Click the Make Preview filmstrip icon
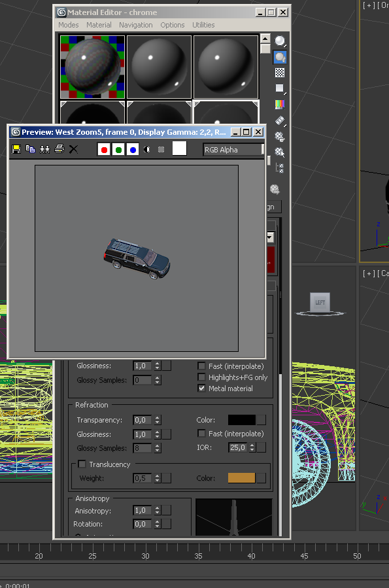Image resolution: width=389 pixels, height=588 pixels. tap(280, 121)
